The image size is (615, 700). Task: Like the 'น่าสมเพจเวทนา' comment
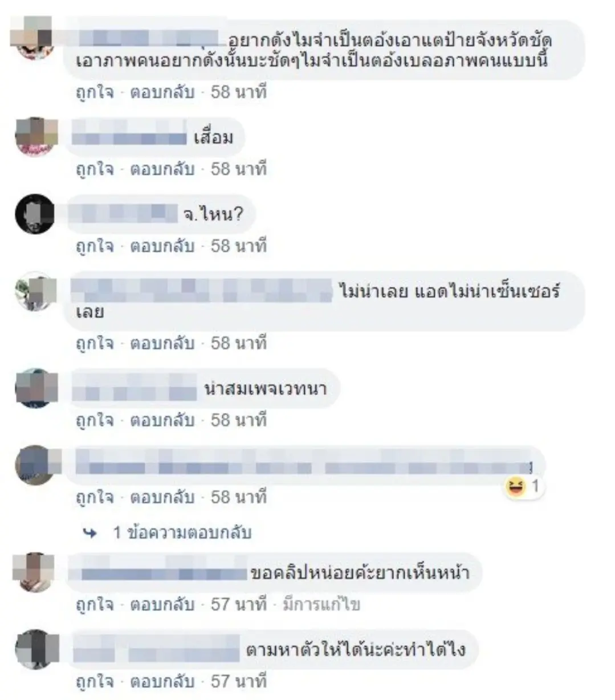click(95, 421)
